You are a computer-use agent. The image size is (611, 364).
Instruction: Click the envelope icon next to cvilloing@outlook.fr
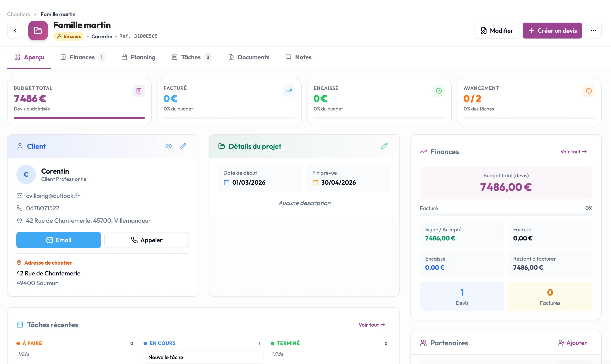tap(19, 196)
